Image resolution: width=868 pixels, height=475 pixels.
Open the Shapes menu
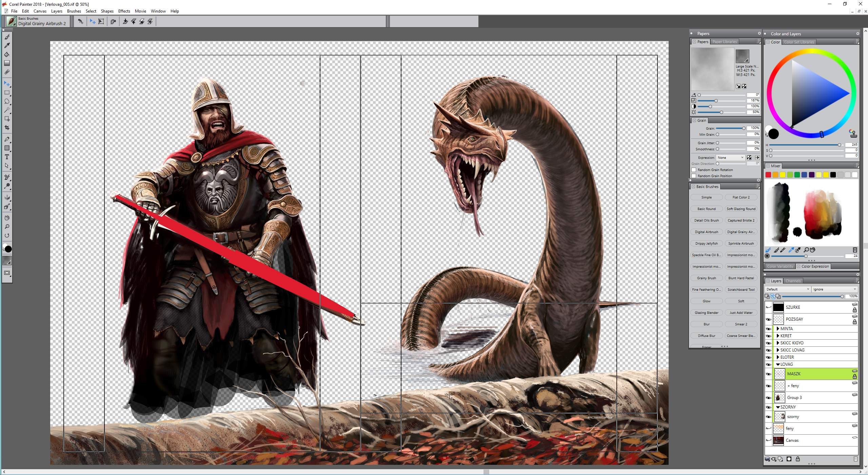tap(107, 11)
